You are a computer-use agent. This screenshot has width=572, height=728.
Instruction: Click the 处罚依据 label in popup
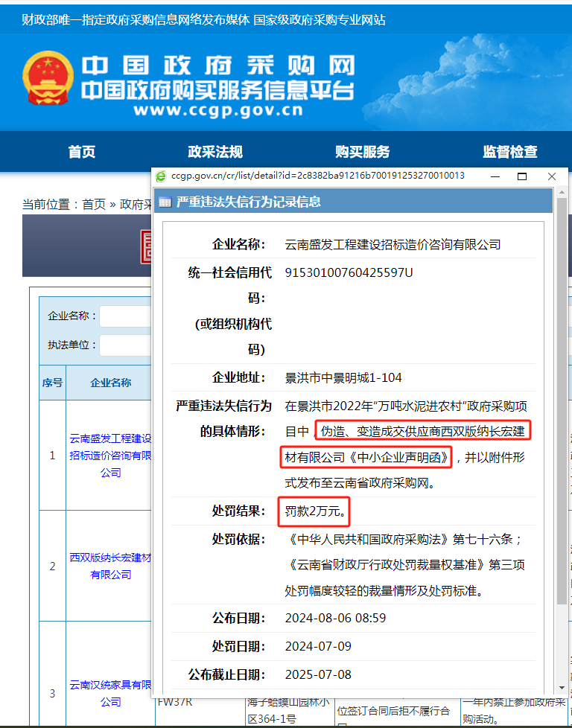click(239, 540)
